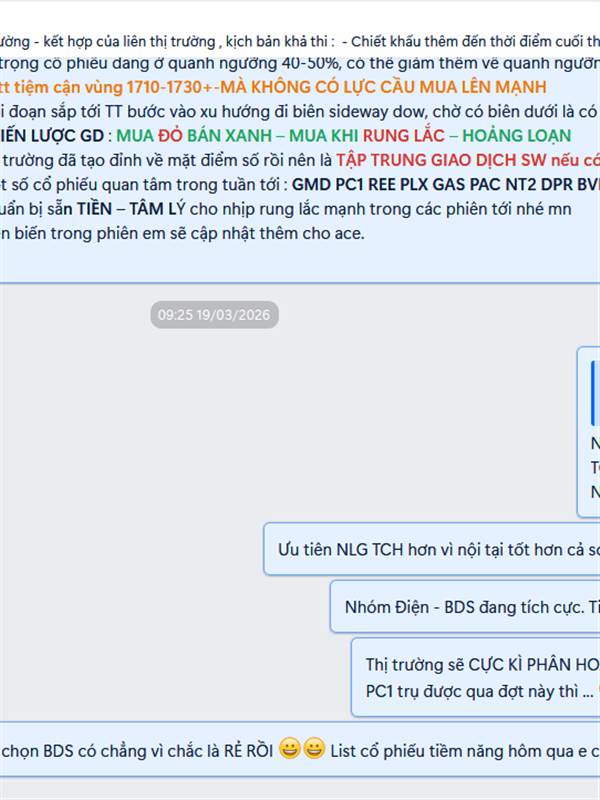Click the Thị trường sẽ CỰC KÌ PHÂN HO message
The height and width of the screenshot is (800, 600).
(476, 677)
